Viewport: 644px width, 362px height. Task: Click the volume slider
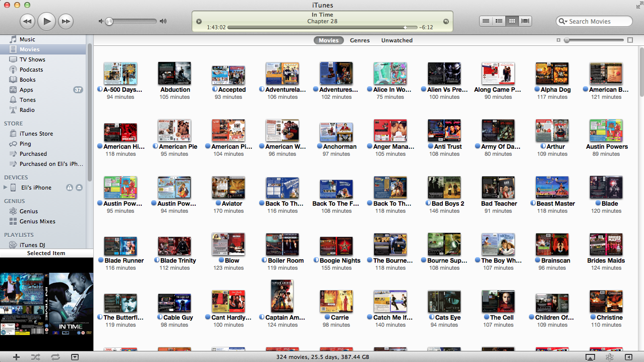[131, 21]
